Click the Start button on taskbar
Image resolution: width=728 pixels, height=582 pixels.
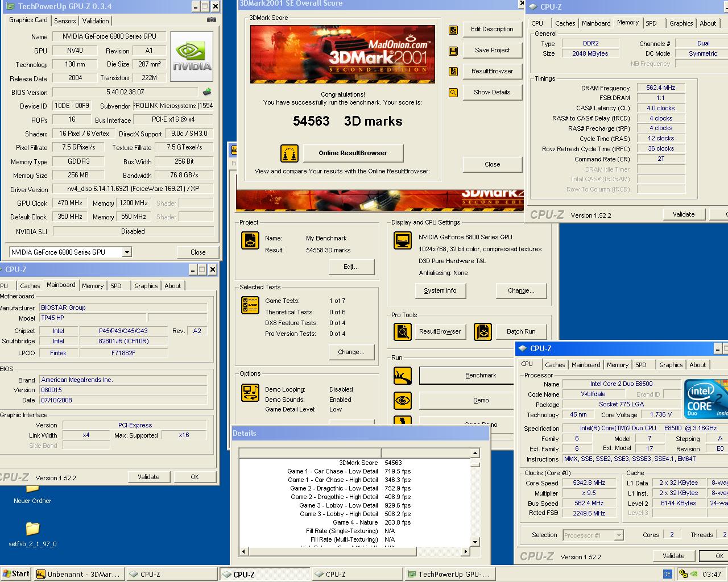[16, 574]
